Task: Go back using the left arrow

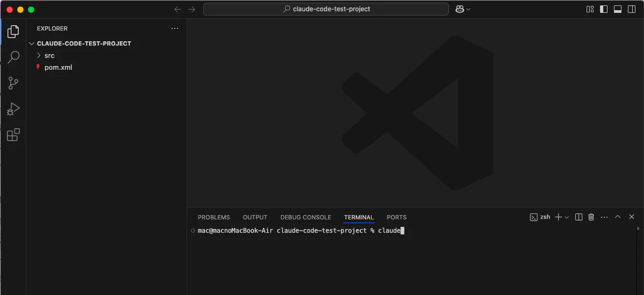Action: click(178, 9)
